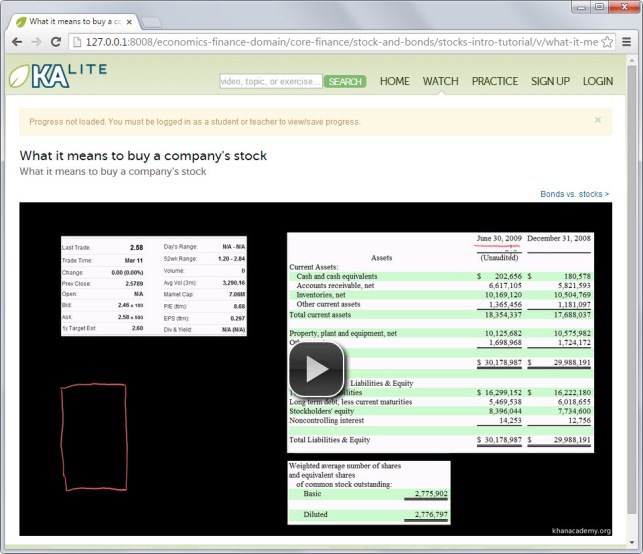Go to next video Bonds vs. stocks
The width and height of the screenshot is (643, 554).
point(575,194)
